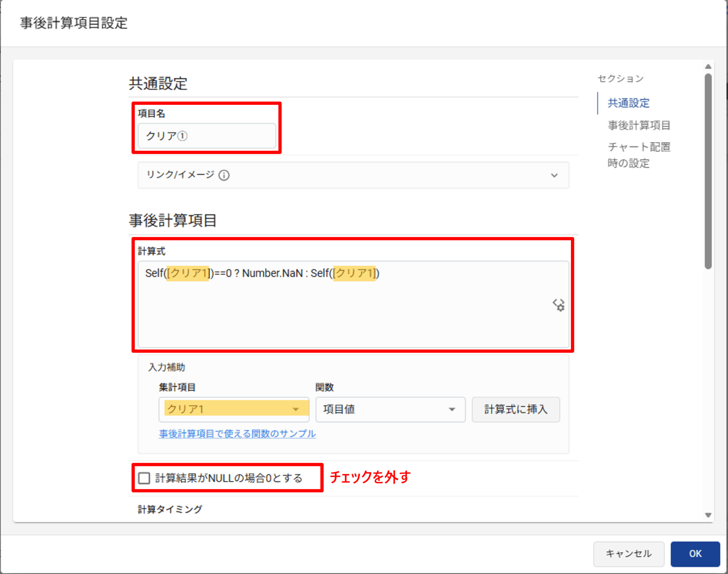Jump to 事後計算項目 section link
The height and width of the screenshot is (574, 728).
[x=639, y=125]
